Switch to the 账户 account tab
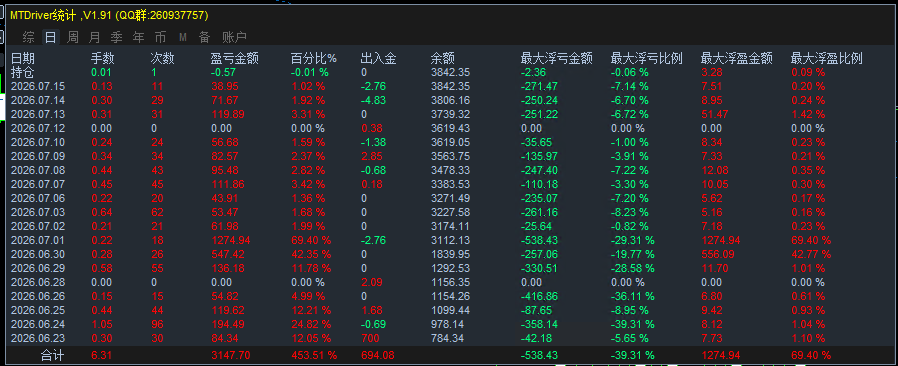898x366 pixels. click(234, 38)
